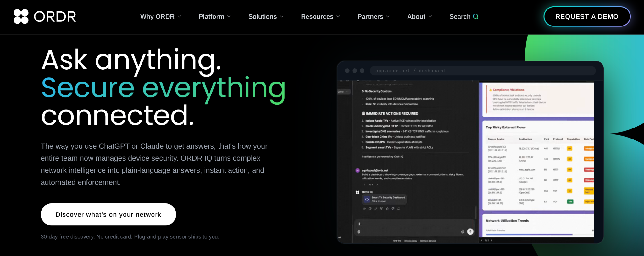Click the Port column header
644x256 pixels.
(x=547, y=139)
